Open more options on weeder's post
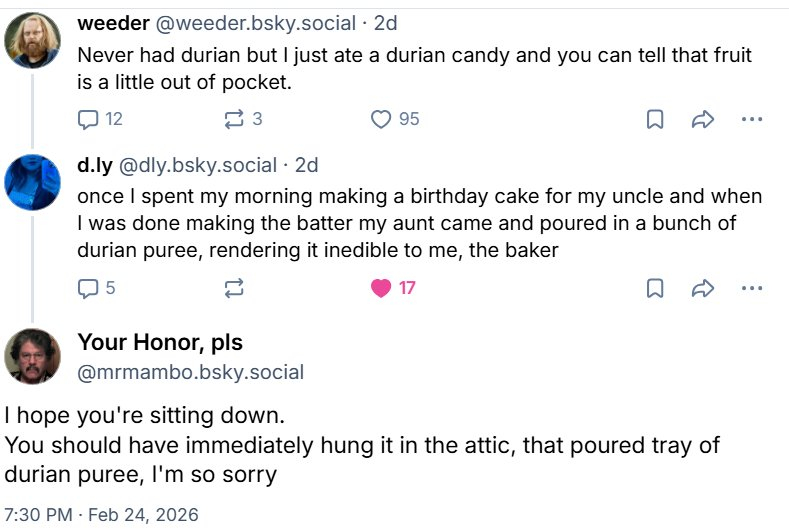The image size is (789, 531). click(751, 119)
